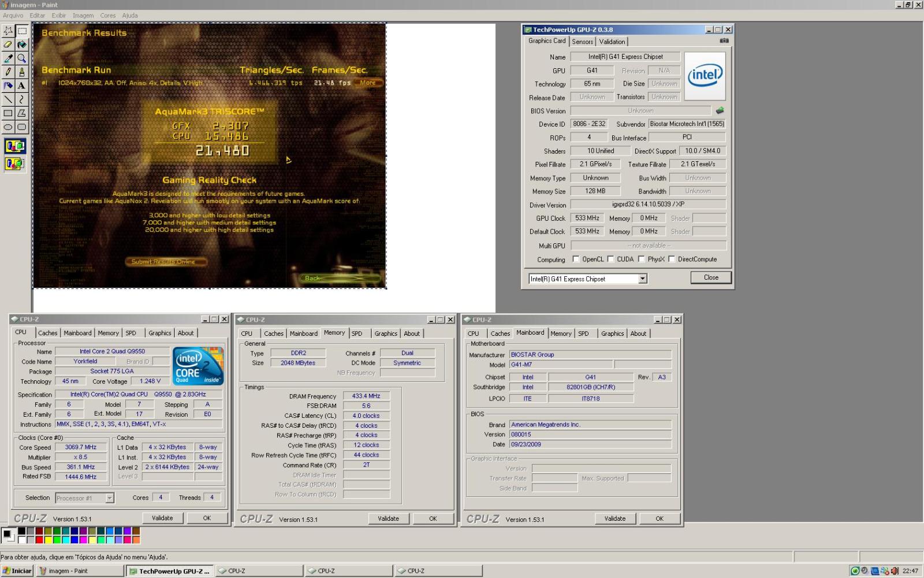Open the Processor #1 selection dropdown
Image resolution: width=924 pixels, height=578 pixels.
pos(110,498)
